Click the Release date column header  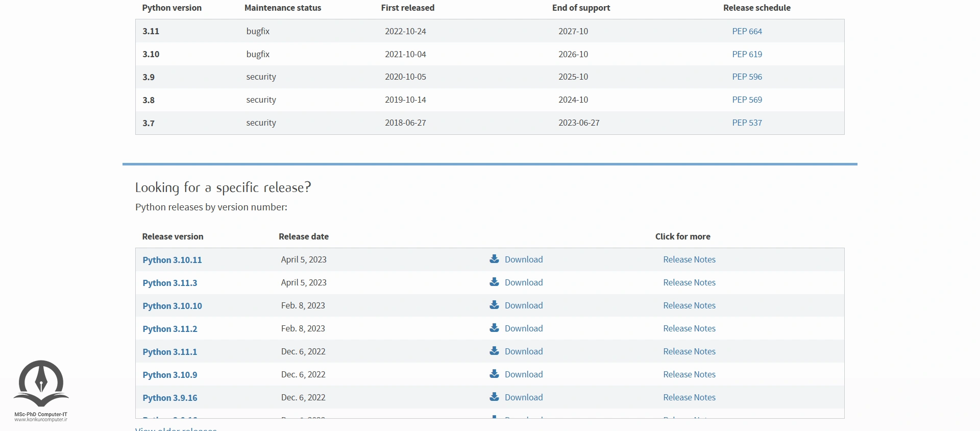tap(304, 236)
